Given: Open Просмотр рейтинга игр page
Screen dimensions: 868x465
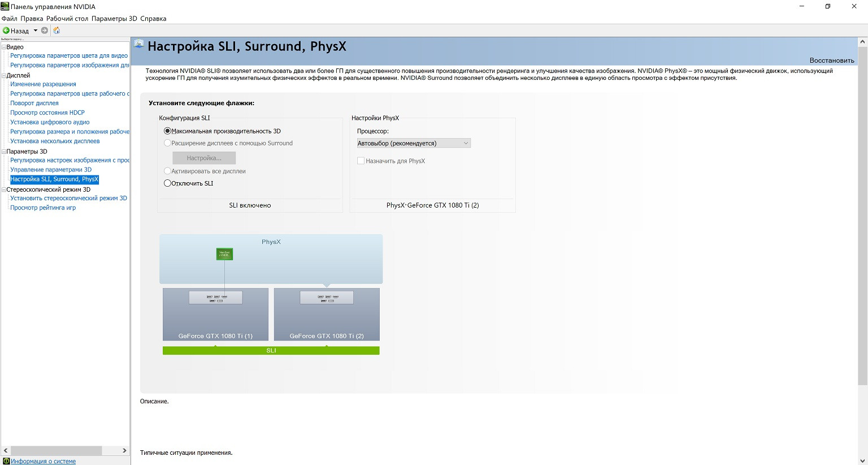Looking at the screenshot, I should [43, 208].
